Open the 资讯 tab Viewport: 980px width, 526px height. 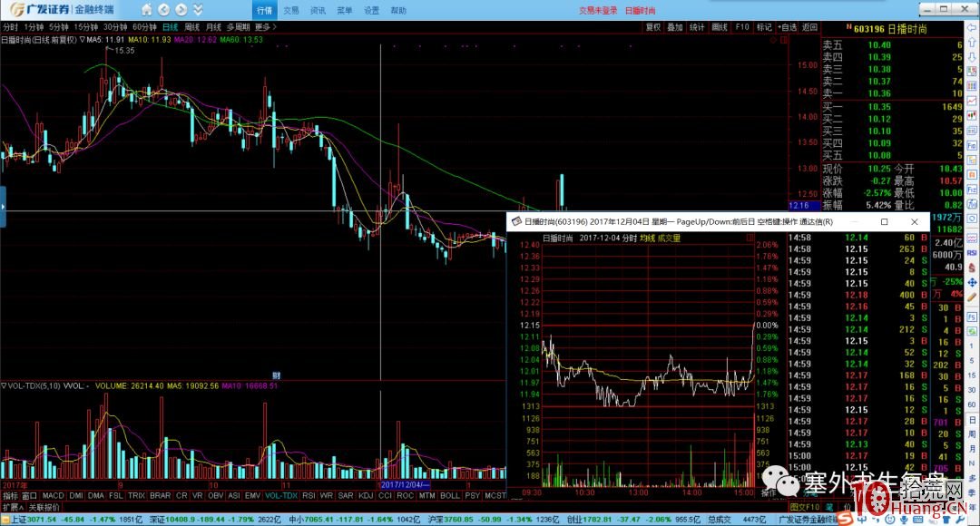[x=318, y=10]
